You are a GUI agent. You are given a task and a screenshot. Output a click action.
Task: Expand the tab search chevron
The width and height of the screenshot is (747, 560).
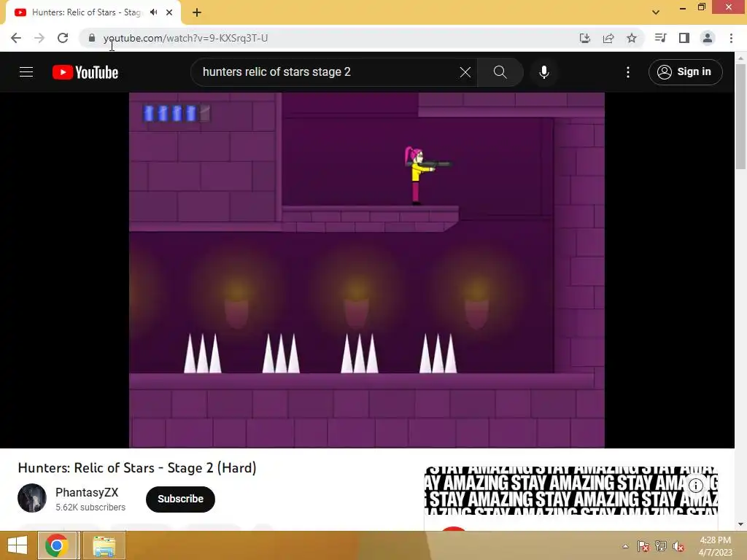(x=656, y=12)
